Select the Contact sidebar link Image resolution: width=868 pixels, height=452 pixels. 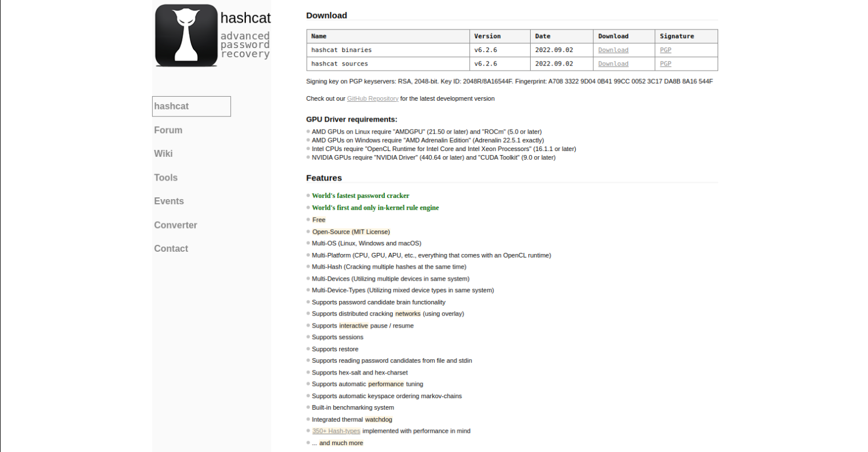(x=171, y=249)
